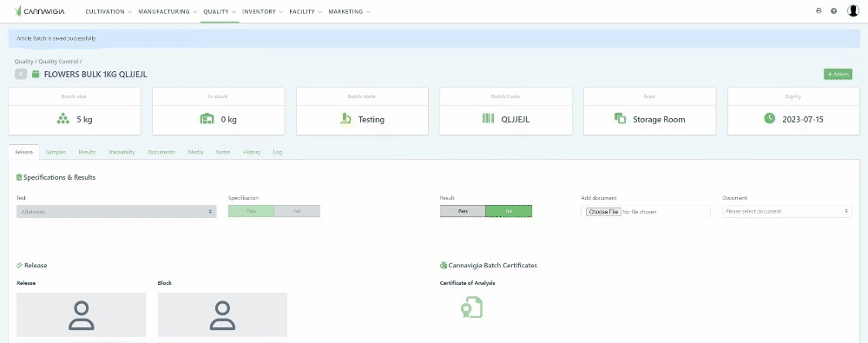Click the Block signature placeholder
The height and width of the screenshot is (343, 868).
click(x=222, y=314)
